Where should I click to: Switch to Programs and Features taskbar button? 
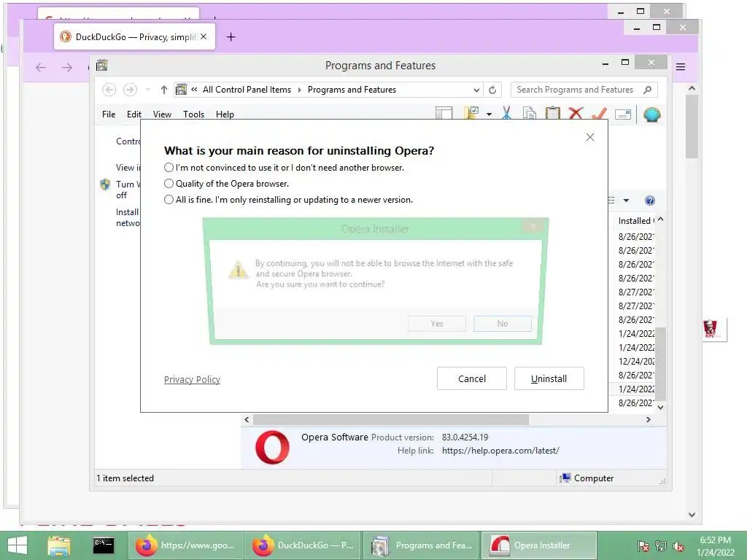[x=421, y=545]
